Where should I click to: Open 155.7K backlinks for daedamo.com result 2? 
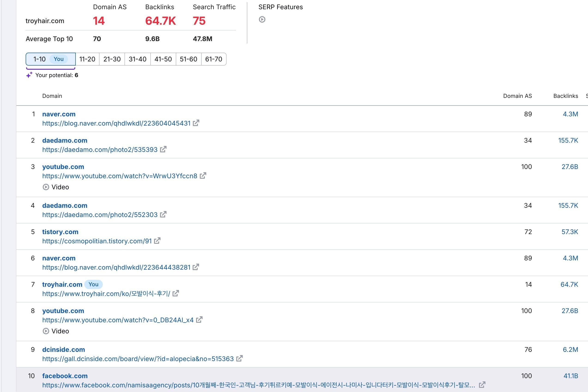(568, 141)
